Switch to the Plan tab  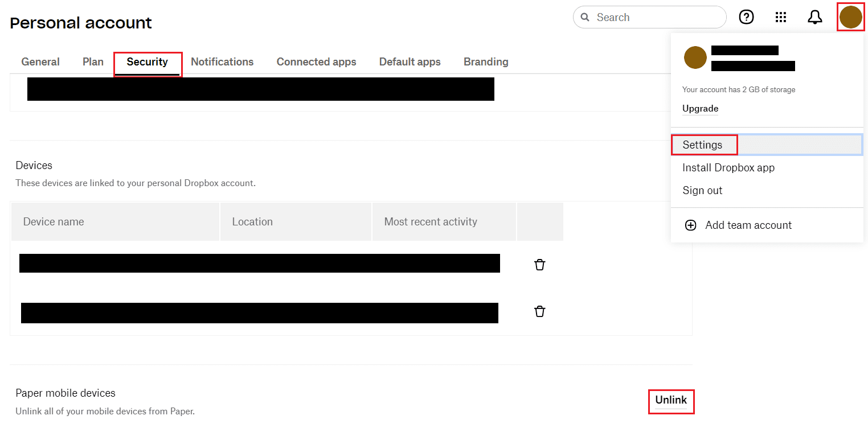click(x=93, y=62)
